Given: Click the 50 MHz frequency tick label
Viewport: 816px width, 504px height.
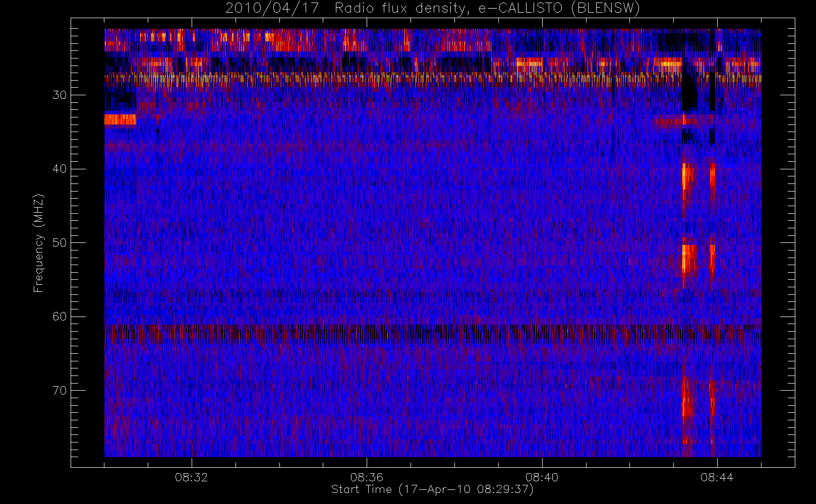Looking at the screenshot, I should click(x=60, y=242).
